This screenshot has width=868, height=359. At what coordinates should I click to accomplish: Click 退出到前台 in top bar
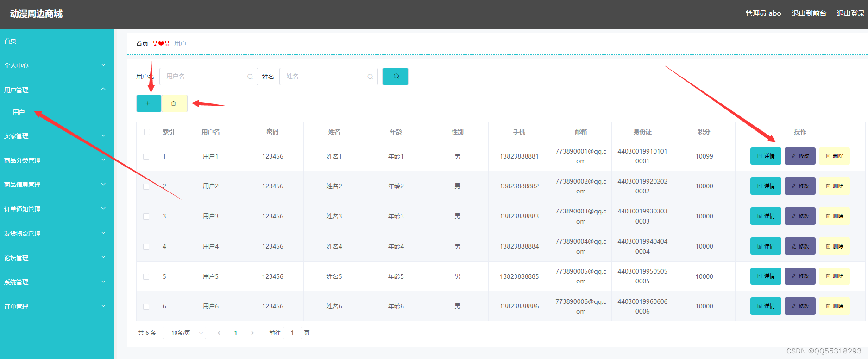tap(809, 13)
